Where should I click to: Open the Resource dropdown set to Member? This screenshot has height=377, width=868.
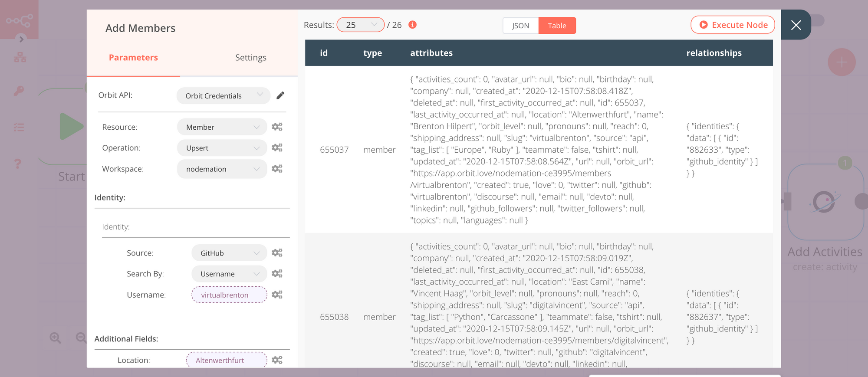pos(222,127)
